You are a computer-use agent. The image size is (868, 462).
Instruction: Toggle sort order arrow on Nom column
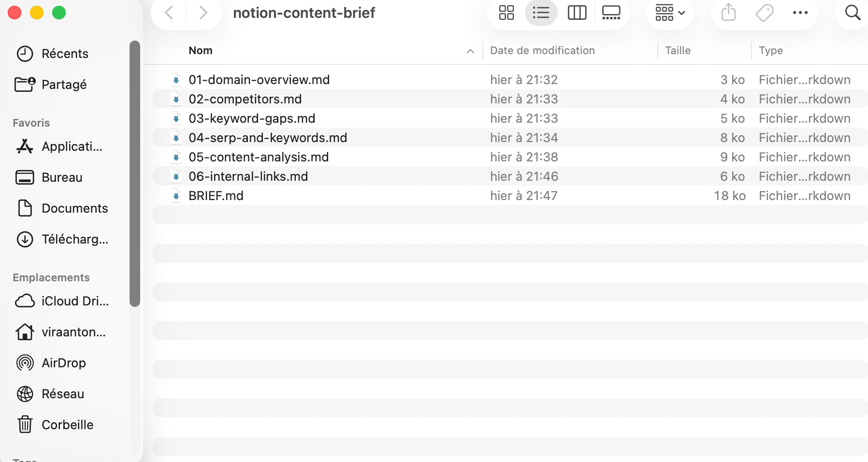click(x=470, y=51)
